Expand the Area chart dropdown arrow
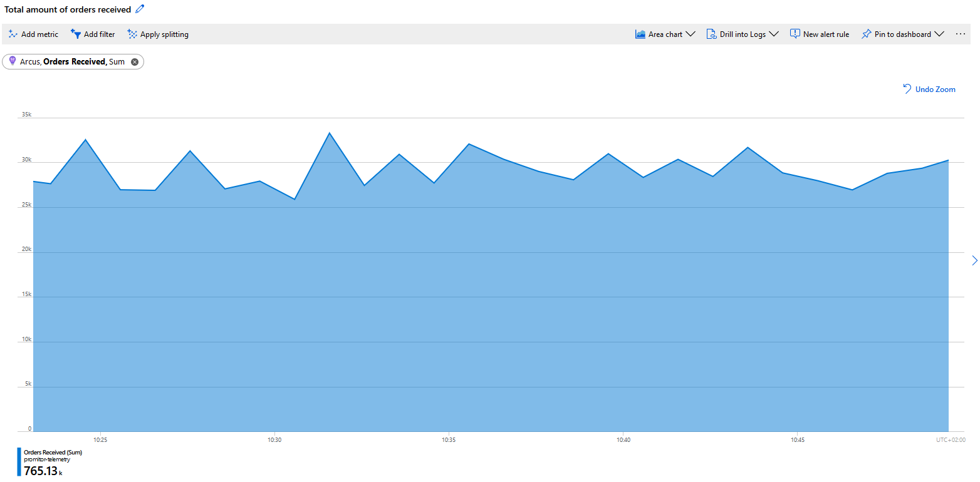This screenshot has height=482, width=980. (x=691, y=34)
